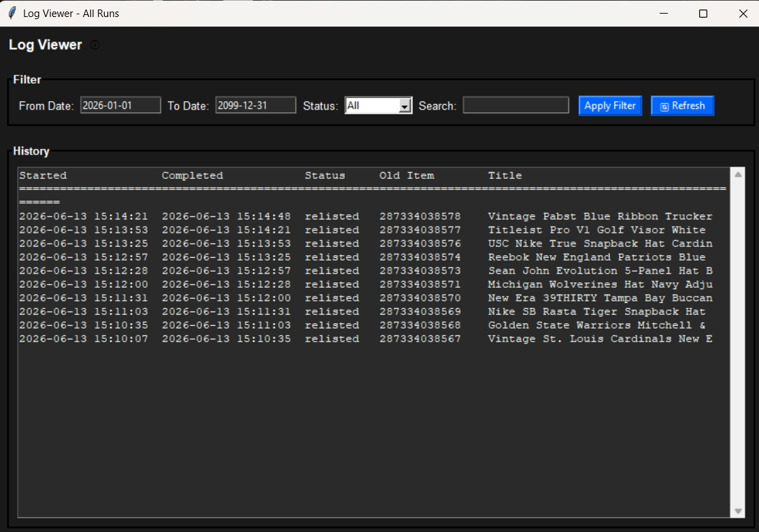Viewport: 759px width, 532px height.
Task: Click the scrollbar up arrow in History
Action: point(738,175)
